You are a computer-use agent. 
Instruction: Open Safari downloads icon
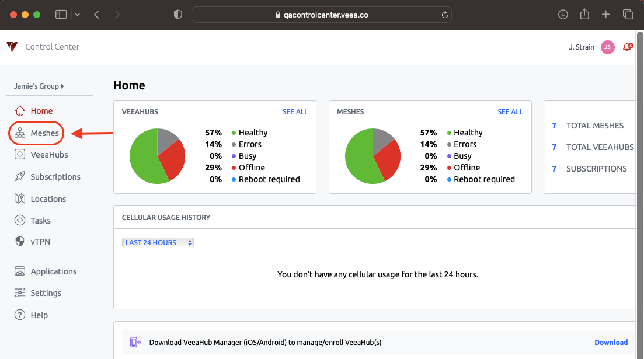[563, 15]
